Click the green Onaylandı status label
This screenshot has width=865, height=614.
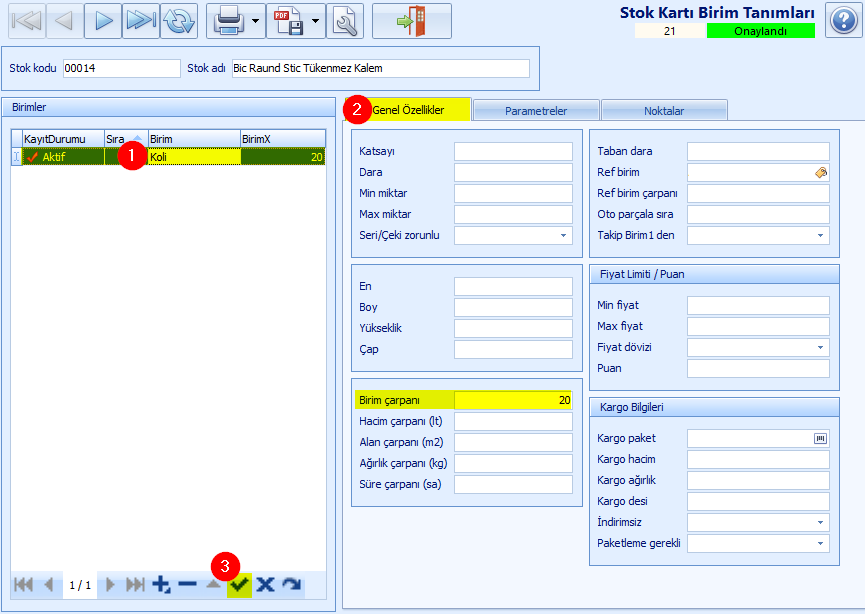point(761,31)
